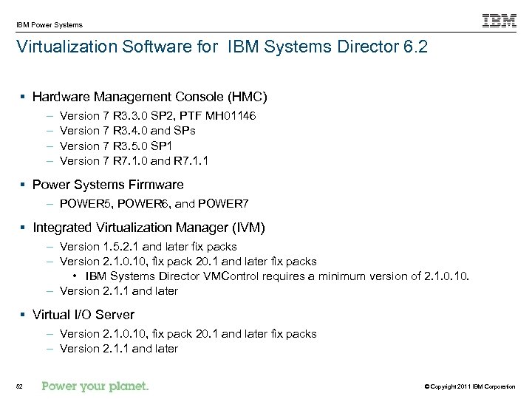
Task: Select 'Version 1.5.2.1 and later fix packs'
Action: (149, 247)
